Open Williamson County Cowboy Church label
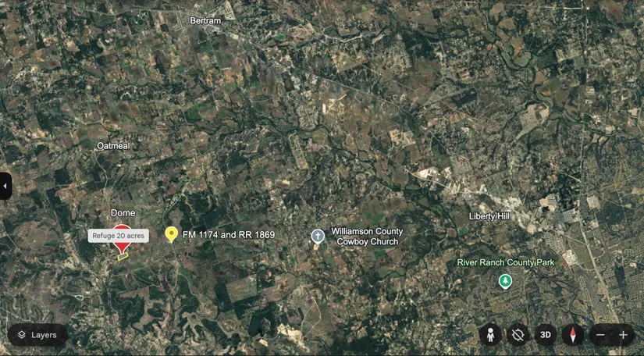This screenshot has height=356, width=644. tap(367, 237)
